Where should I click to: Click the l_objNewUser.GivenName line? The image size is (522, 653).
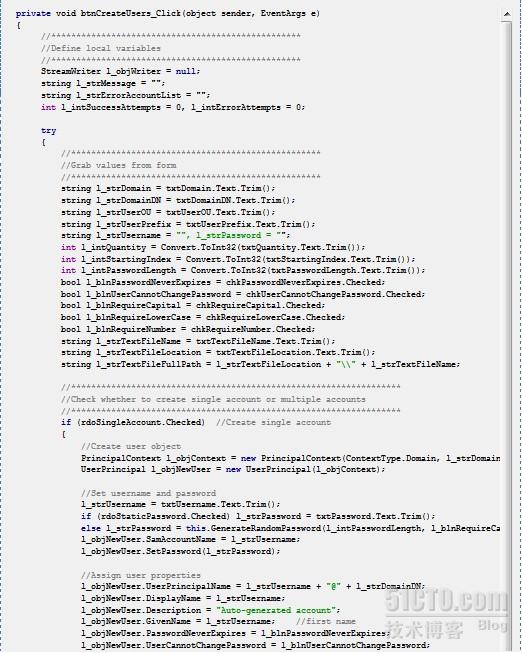[x=218, y=621]
